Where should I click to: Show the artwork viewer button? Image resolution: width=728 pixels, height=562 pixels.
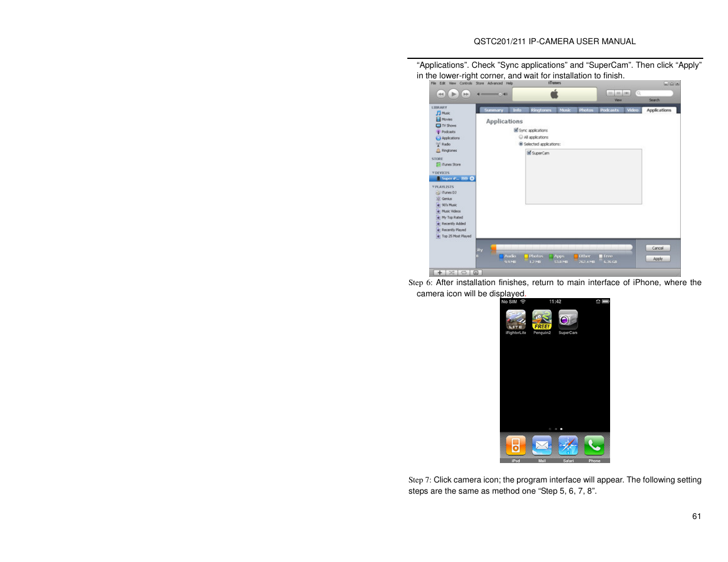point(476,273)
